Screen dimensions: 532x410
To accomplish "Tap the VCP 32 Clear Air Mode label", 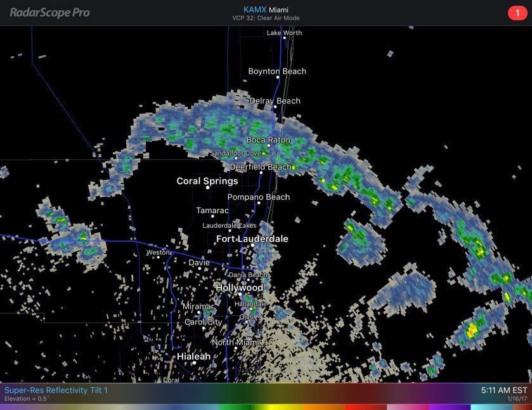I will point(265,18).
